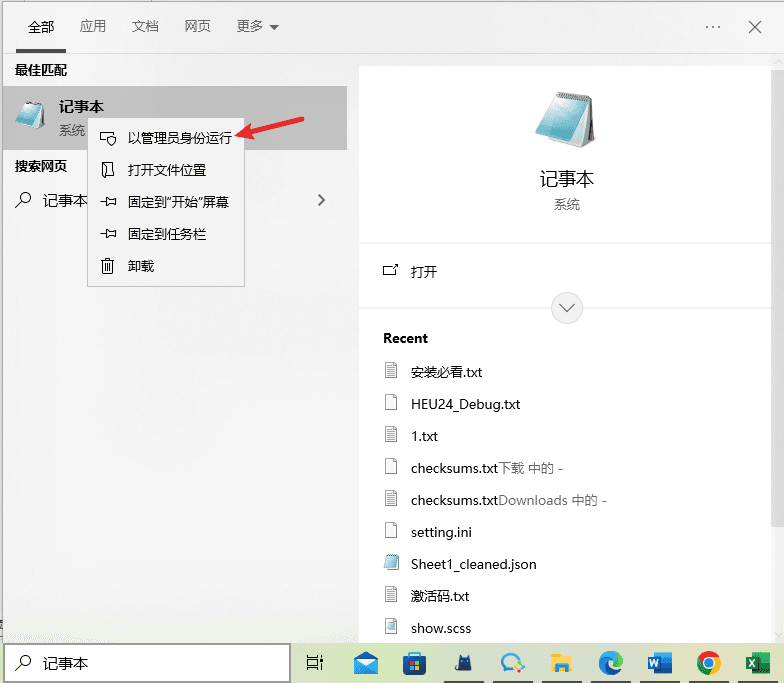
Task: Open Excel from the taskbar
Action: pos(757,663)
